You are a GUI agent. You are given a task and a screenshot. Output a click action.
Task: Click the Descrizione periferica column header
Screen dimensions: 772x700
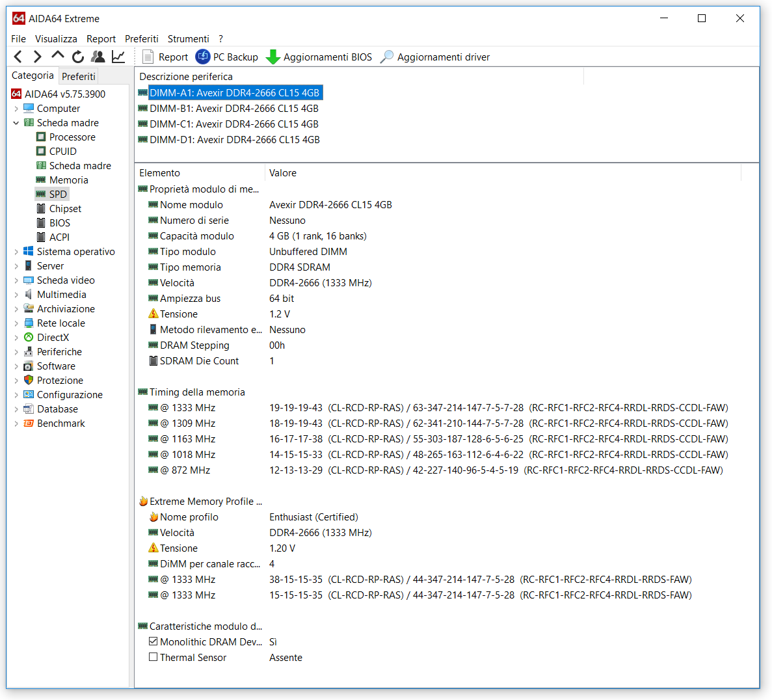tap(360, 77)
